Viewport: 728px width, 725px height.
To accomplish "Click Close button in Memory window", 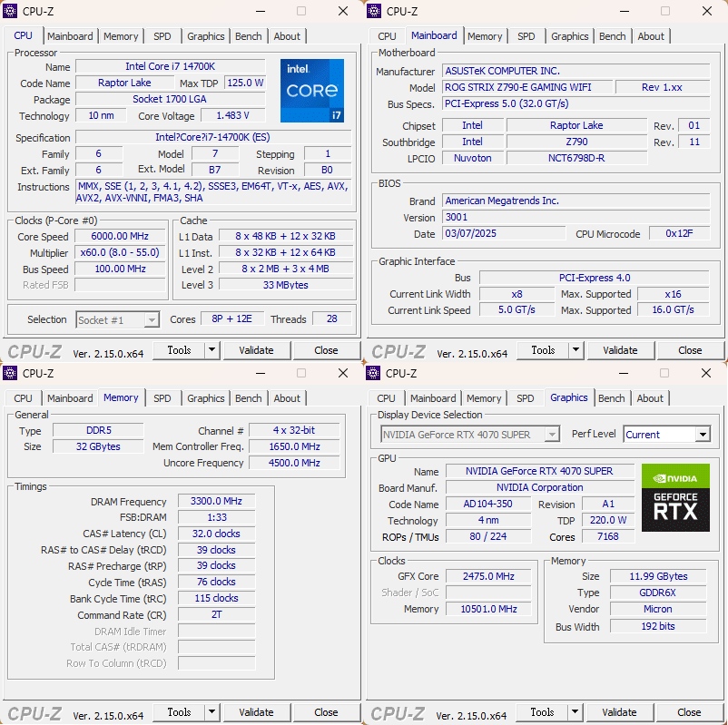I will click(x=326, y=712).
